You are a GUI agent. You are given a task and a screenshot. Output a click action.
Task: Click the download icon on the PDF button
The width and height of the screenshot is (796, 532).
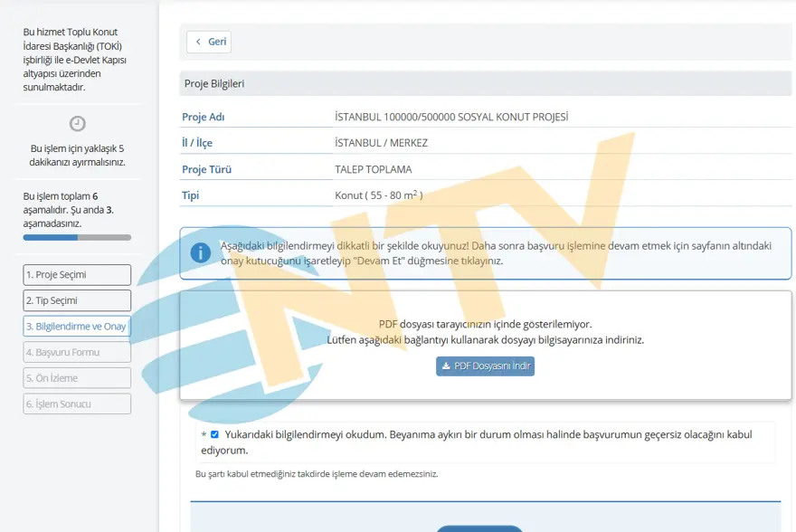point(446,366)
